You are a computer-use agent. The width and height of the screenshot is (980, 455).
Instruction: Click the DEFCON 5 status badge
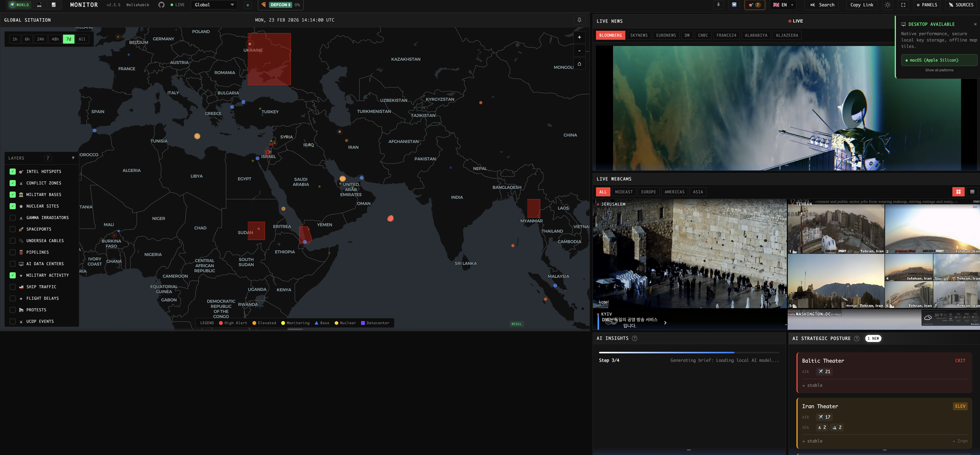pos(280,5)
